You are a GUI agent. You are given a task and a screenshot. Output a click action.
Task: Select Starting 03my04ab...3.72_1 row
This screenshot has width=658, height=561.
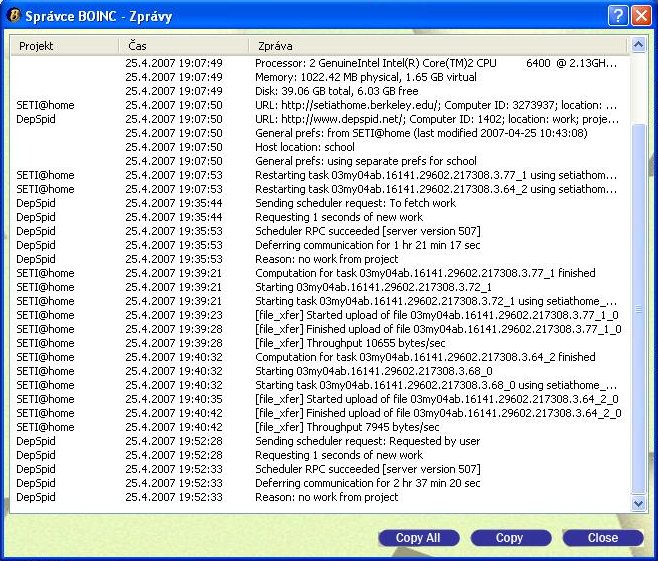click(319, 287)
